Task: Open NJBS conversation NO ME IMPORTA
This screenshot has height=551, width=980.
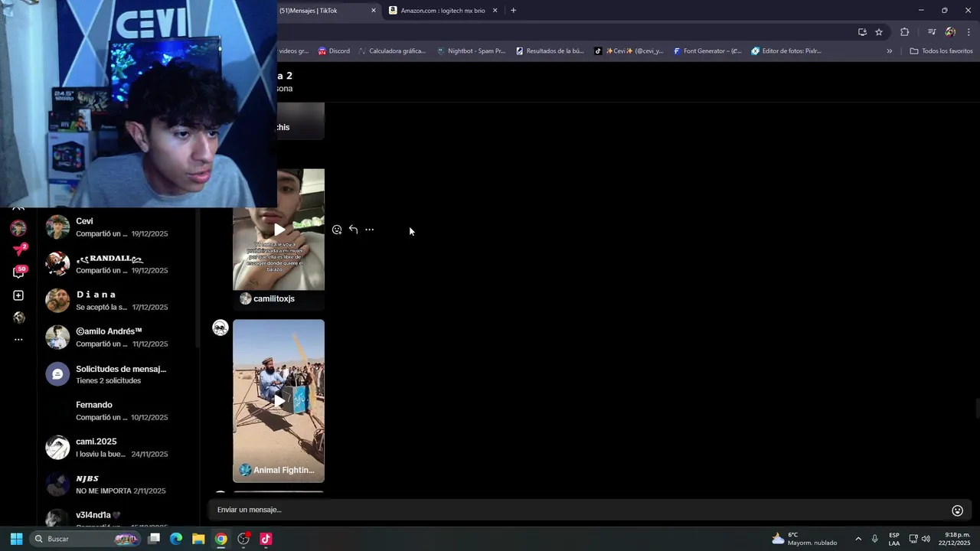Action: point(119,484)
